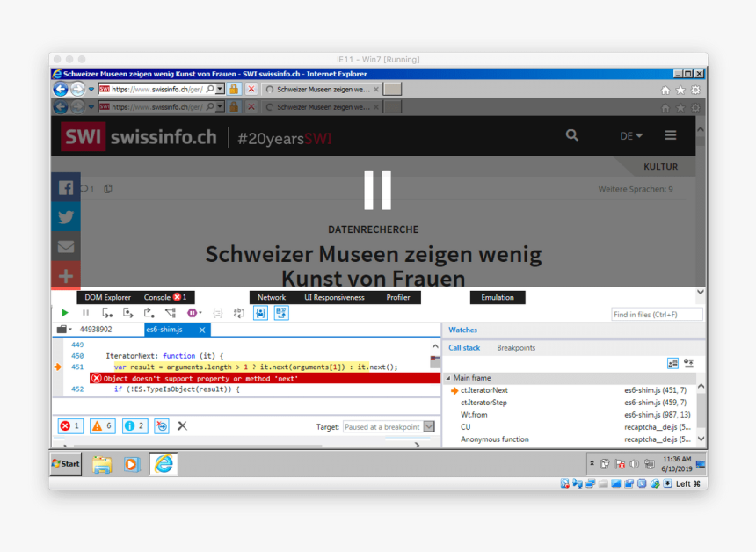Image resolution: width=756 pixels, height=552 pixels.
Task: Click the green Continue play button
Action: point(64,313)
